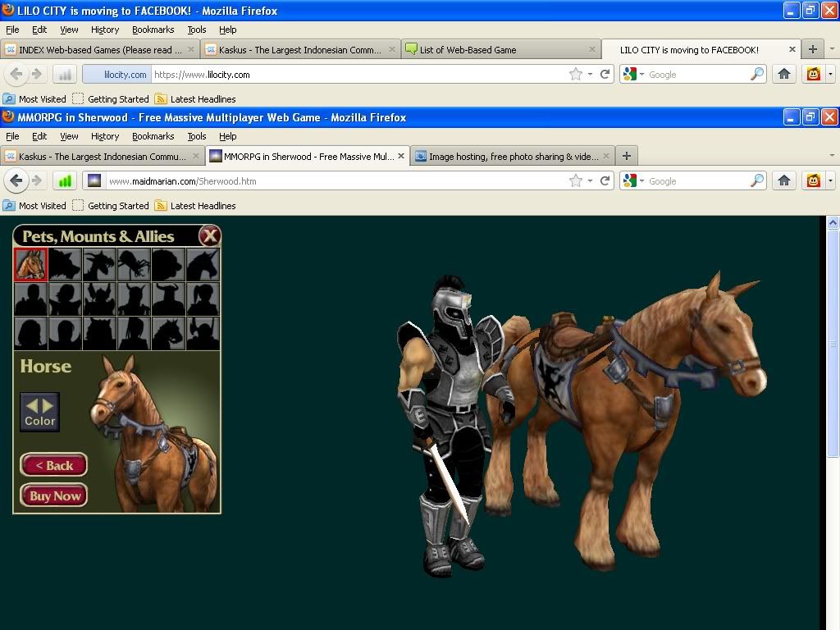Image resolution: width=840 pixels, height=630 pixels.
Task: Open Latest Headlines feed in Sherwood window
Action: [x=195, y=206]
